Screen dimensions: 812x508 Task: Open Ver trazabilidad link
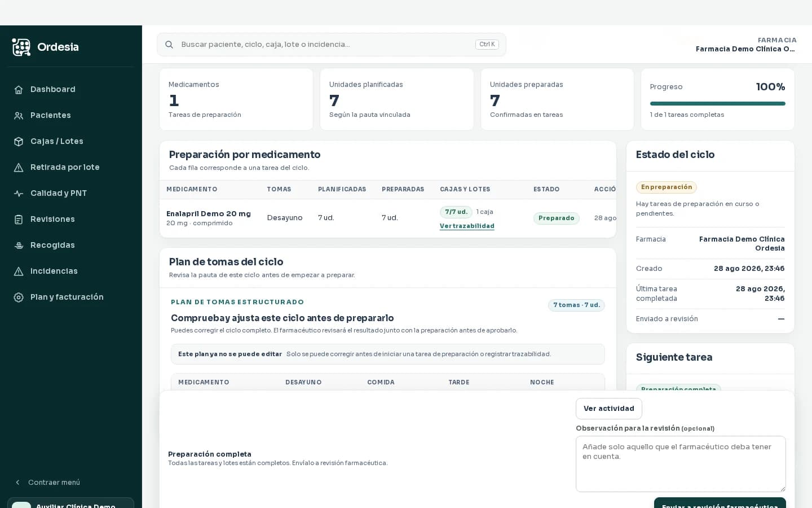[x=467, y=226]
